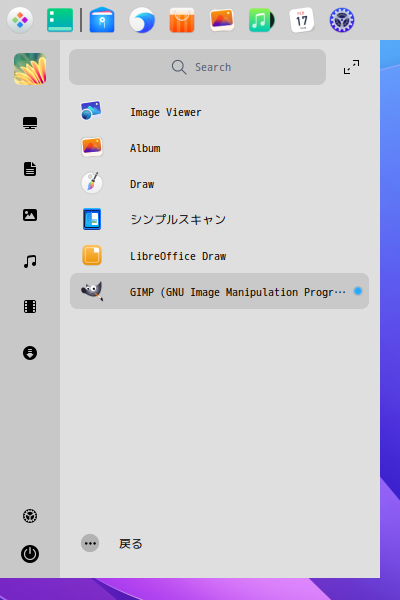Open the Music app in dock
Screen dimensions: 400x600
261,20
